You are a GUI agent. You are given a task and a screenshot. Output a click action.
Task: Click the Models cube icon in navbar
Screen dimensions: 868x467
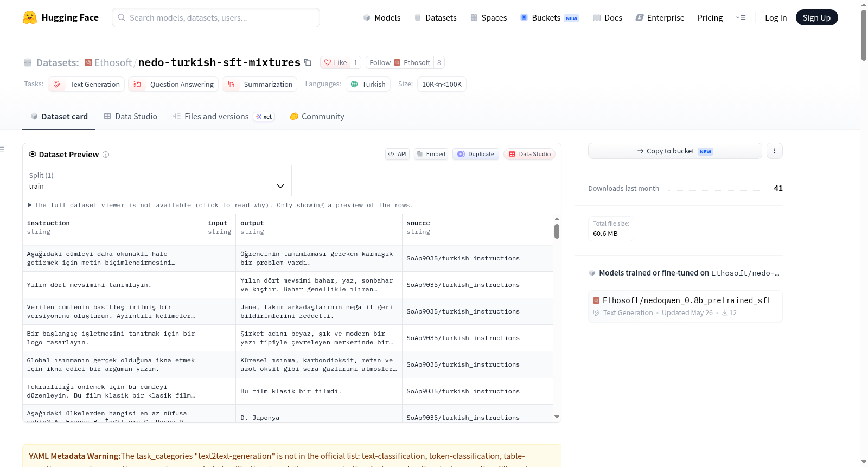point(367,18)
